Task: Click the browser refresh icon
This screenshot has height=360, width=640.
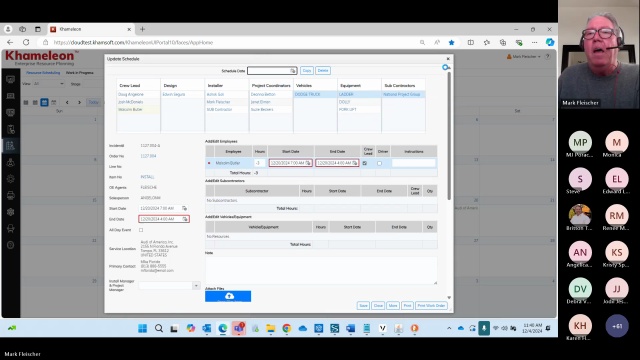Action: tap(26, 42)
